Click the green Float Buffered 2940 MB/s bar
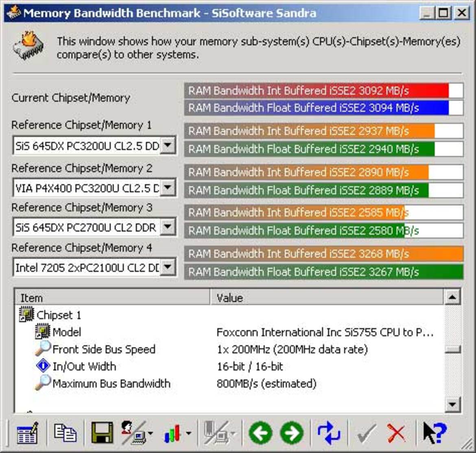 pos(323,149)
